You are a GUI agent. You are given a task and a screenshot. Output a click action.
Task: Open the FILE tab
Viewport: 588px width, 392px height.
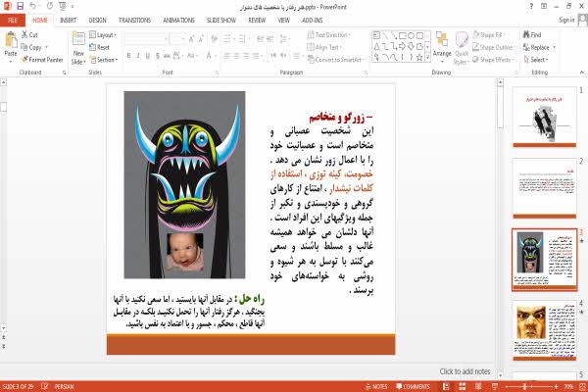pyautogui.click(x=13, y=21)
